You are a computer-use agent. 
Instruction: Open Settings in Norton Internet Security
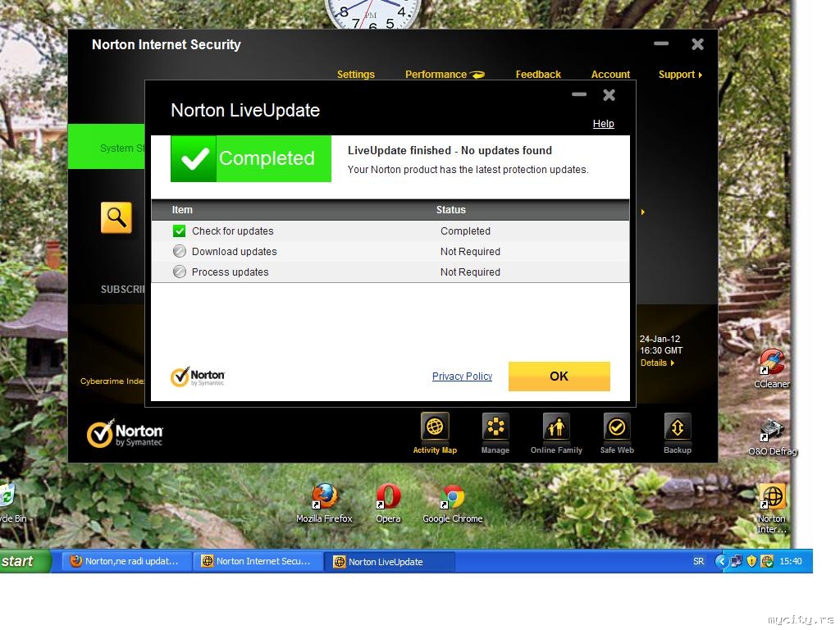pos(356,75)
